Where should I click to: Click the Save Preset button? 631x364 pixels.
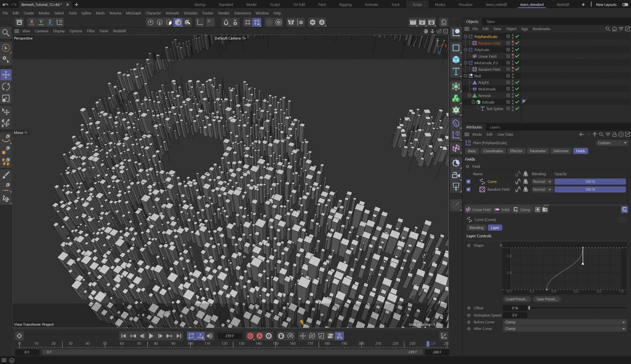point(547,299)
